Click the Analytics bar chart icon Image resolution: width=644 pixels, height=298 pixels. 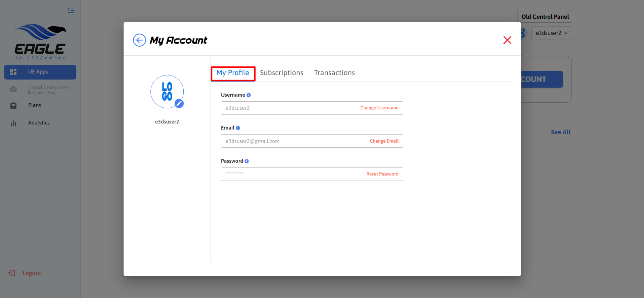(13, 123)
